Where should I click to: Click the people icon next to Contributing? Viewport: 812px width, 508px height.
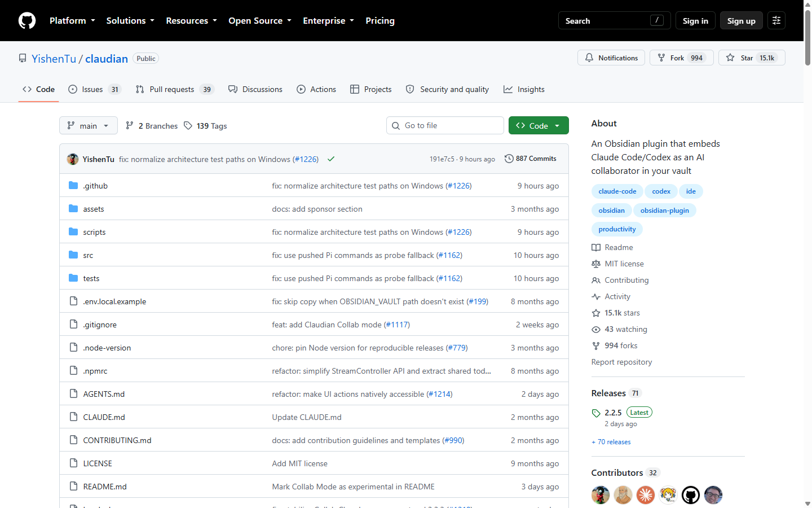(x=596, y=280)
